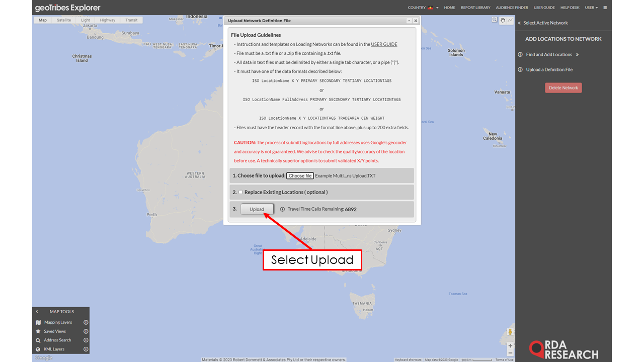644x362 pixels.
Task: Switch the map to Satellite view
Action: (64, 20)
